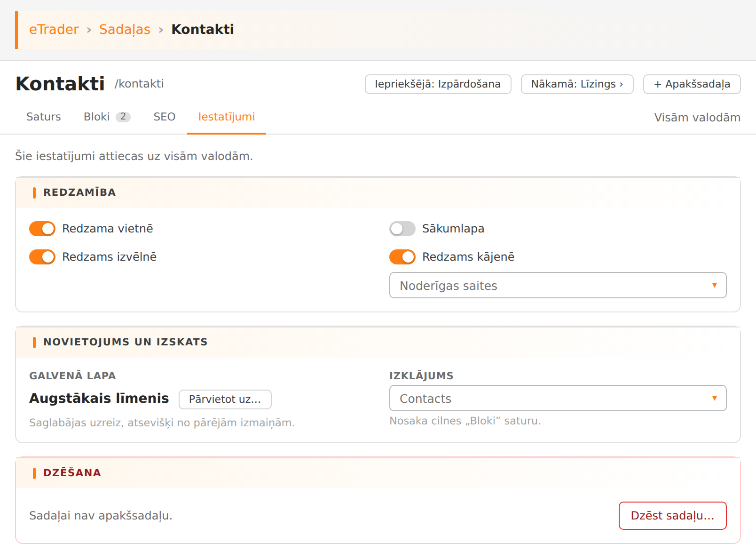This screenshot has width=756, height=559.
Task: Toggle the Redzams izvēlnē switch
Action: pos(42,257)
